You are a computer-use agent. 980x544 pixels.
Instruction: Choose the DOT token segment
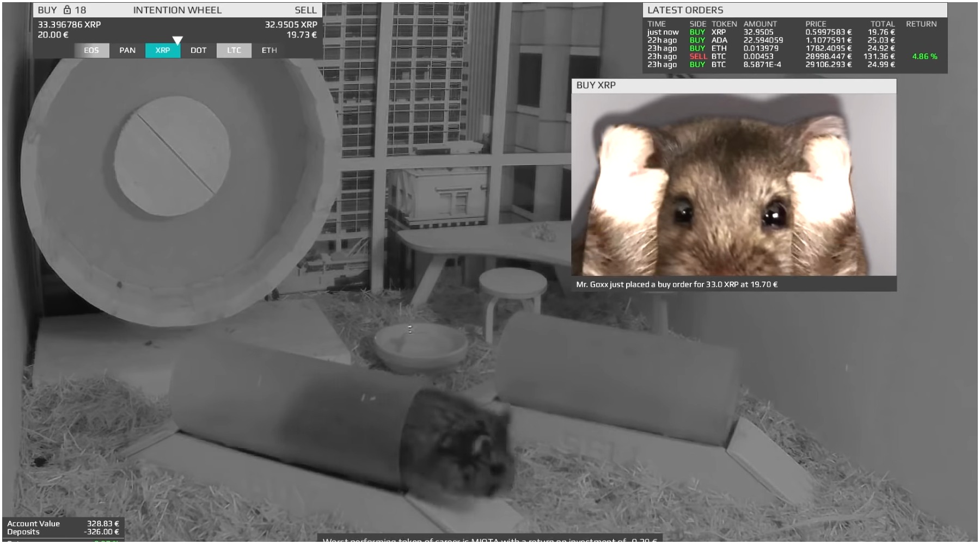(x=198, y=51)
